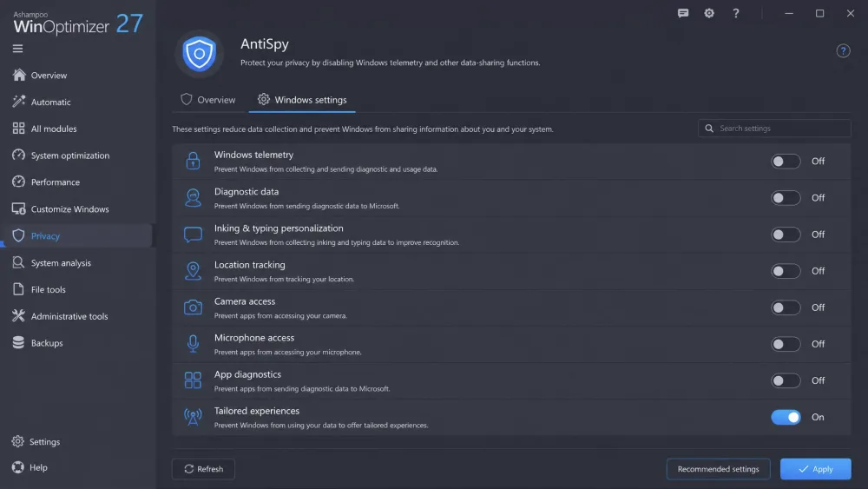The height and width of the screenshot is (489, 868).
Task: Open Administrative tools section
Action: click(x=76, y=315)
